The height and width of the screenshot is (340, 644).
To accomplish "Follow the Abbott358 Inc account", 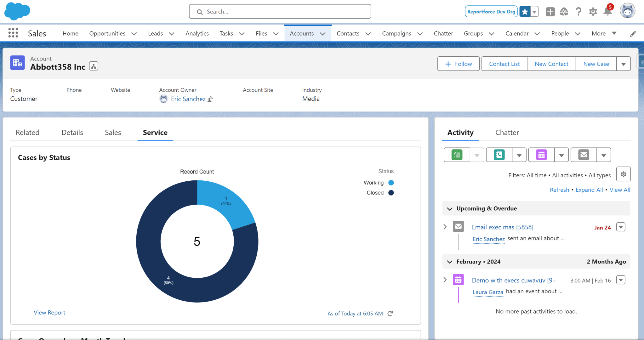I will click(x=458, y=64).
